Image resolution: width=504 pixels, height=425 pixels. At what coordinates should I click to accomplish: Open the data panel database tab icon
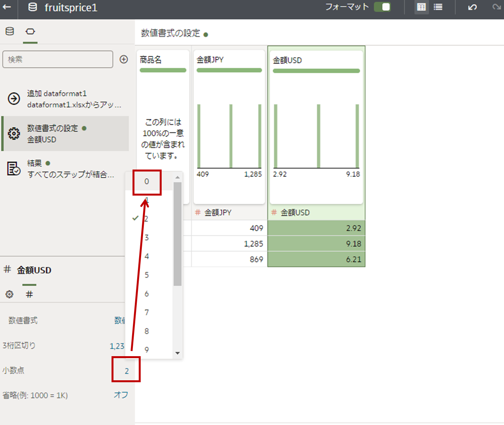click(10, 31)
